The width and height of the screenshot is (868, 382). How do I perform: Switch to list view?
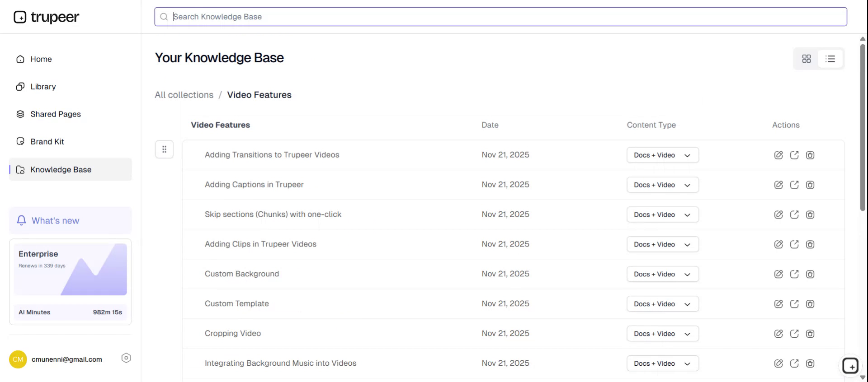click(x=830, y=59)
